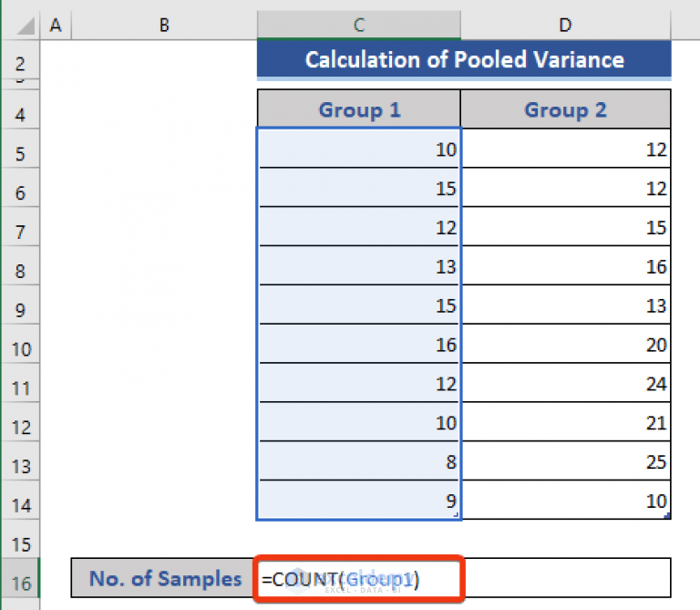Select cell C9 containing 15
This screenshot has width=700, height=610.
click(x=359, y=305)
